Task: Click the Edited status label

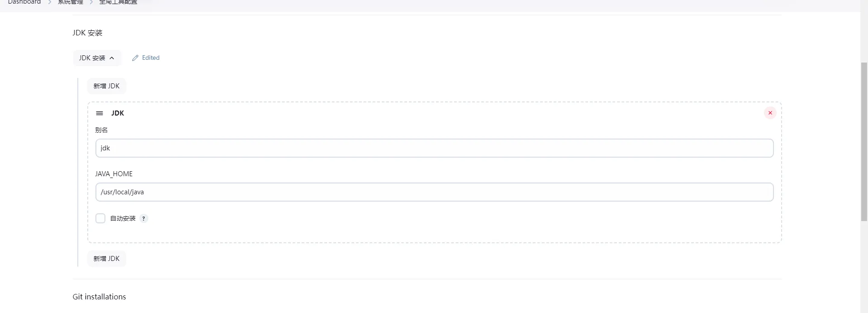Action: coord(151,58)
